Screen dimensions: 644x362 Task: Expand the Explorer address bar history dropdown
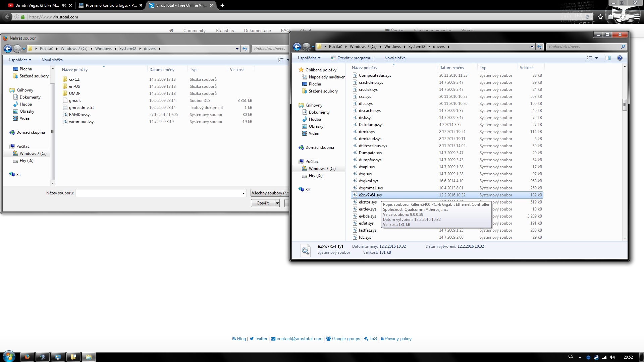click(532, 47)
